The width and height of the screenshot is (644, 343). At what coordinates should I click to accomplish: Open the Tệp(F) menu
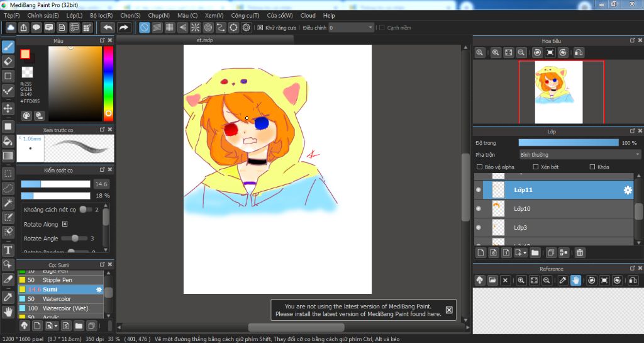tap(11, 15)
